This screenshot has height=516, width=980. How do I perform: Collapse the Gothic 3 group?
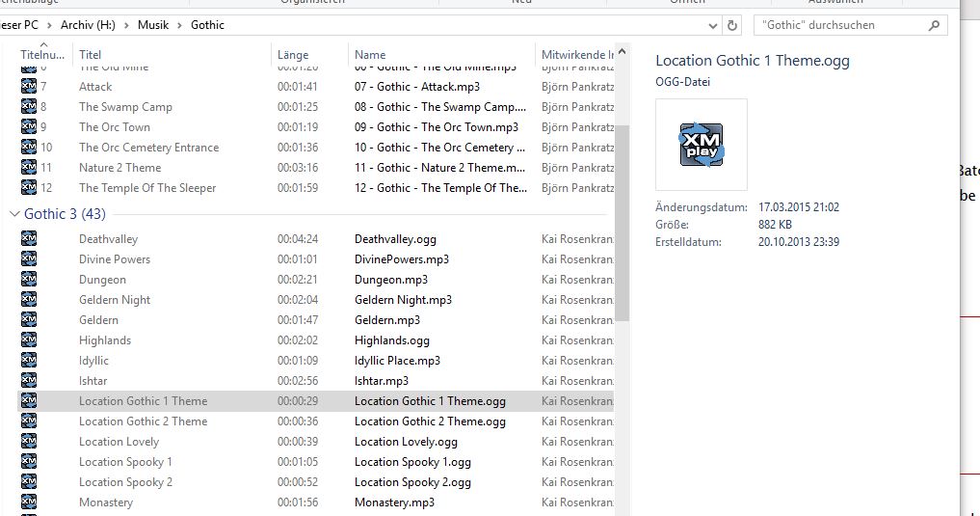[14, 213]
